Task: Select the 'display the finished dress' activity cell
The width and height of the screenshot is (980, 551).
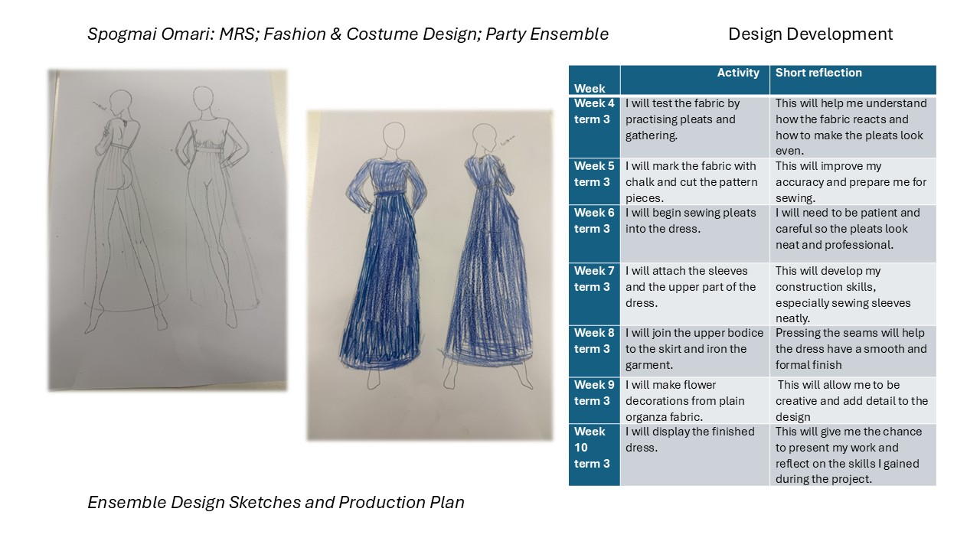Action: (x=694, y=440)
